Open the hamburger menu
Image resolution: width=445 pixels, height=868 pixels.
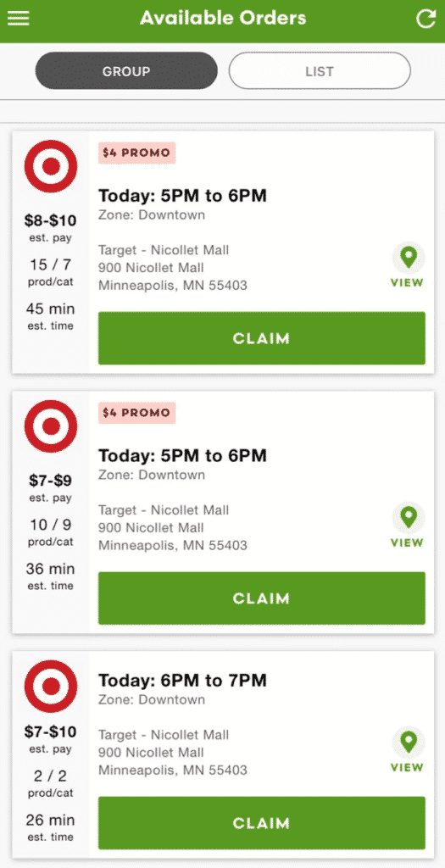[19, 19]
